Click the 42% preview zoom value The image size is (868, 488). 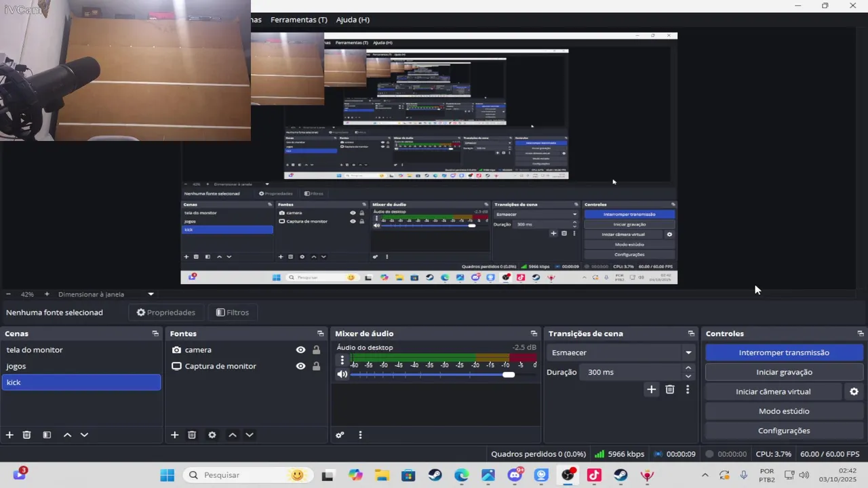(27, 294)
